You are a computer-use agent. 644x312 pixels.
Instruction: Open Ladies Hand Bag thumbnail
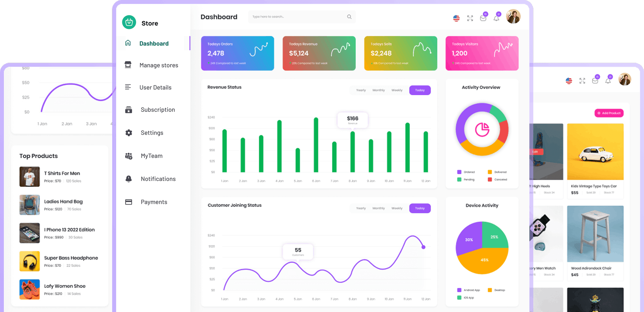click(30, 205)
